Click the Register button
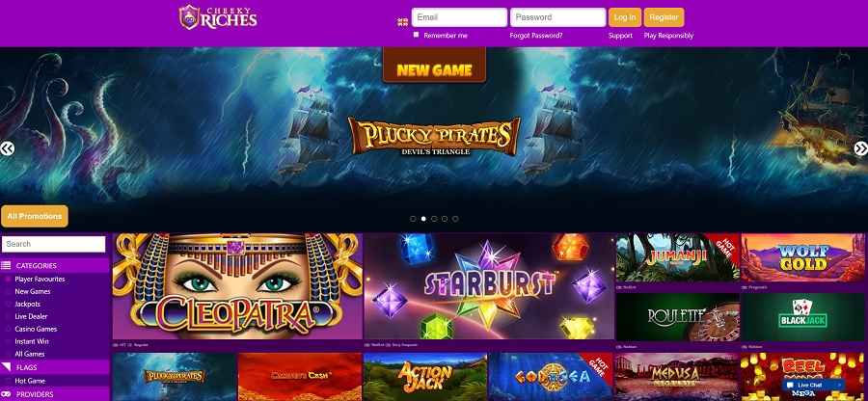 [664, 17]
